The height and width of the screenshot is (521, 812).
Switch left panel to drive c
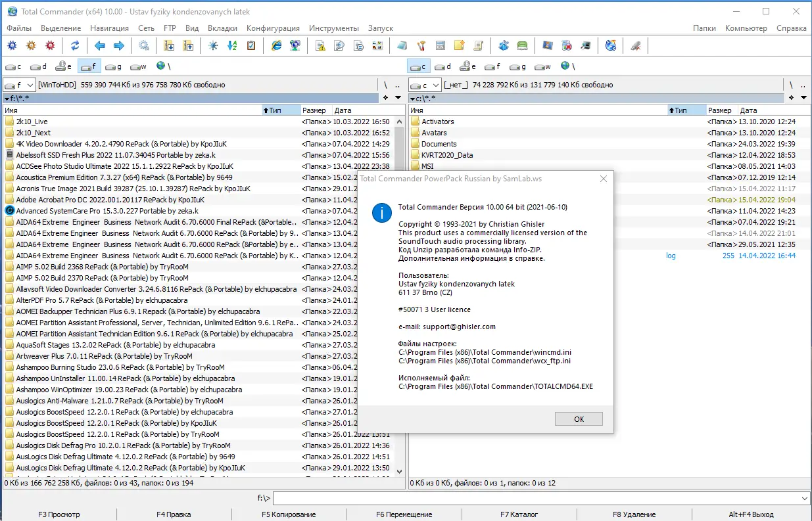pyautogui.click(x=14, y=66)
